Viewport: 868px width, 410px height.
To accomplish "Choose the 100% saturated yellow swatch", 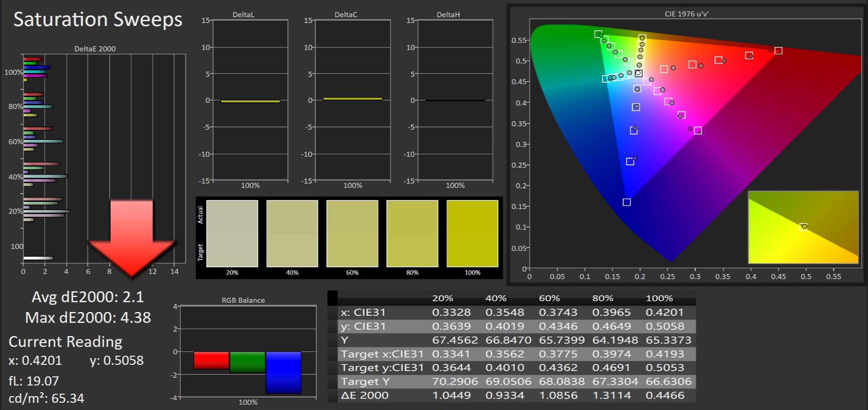I will coord(472,234).
